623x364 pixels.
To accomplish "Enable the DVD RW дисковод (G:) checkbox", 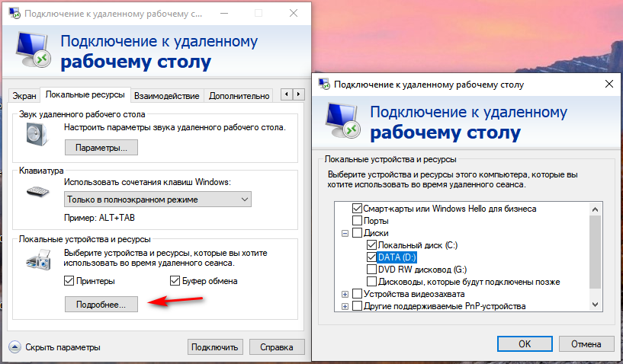I will tap(371, 269).
